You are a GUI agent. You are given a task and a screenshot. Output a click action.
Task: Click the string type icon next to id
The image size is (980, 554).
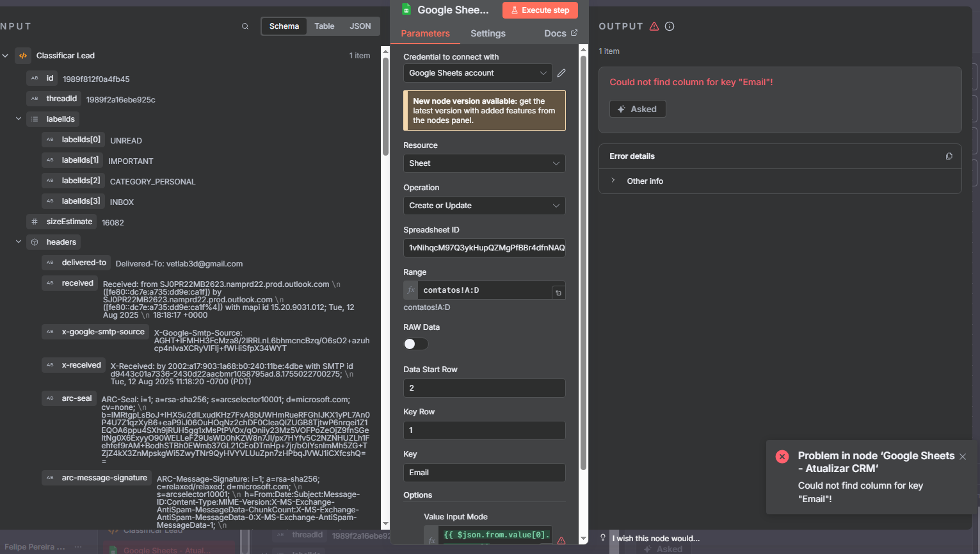click(x=35, y=78)
